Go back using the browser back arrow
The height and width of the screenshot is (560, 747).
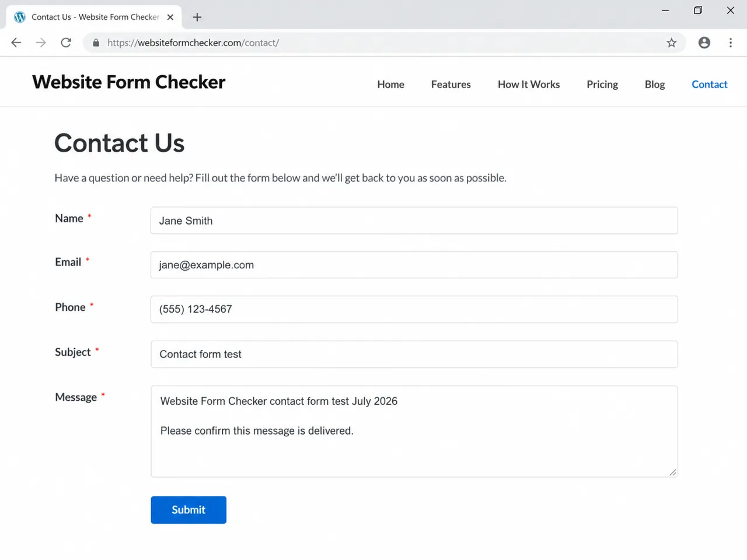point(16,43)
